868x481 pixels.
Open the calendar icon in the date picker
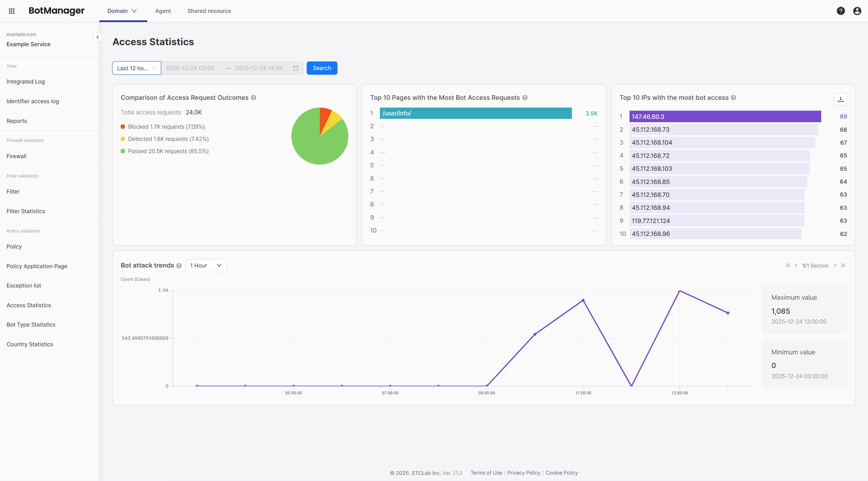click(x=295, y=68)
